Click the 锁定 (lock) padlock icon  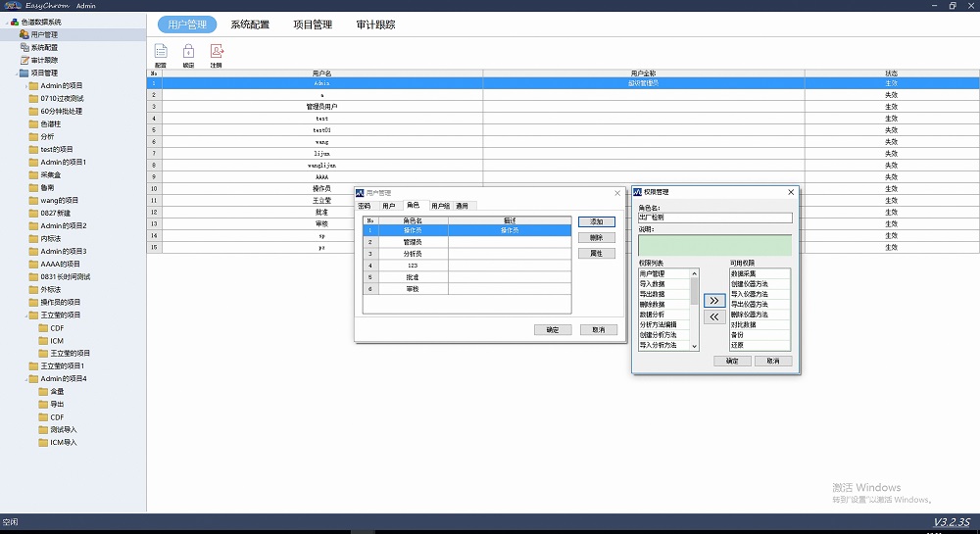coord(188,52)
